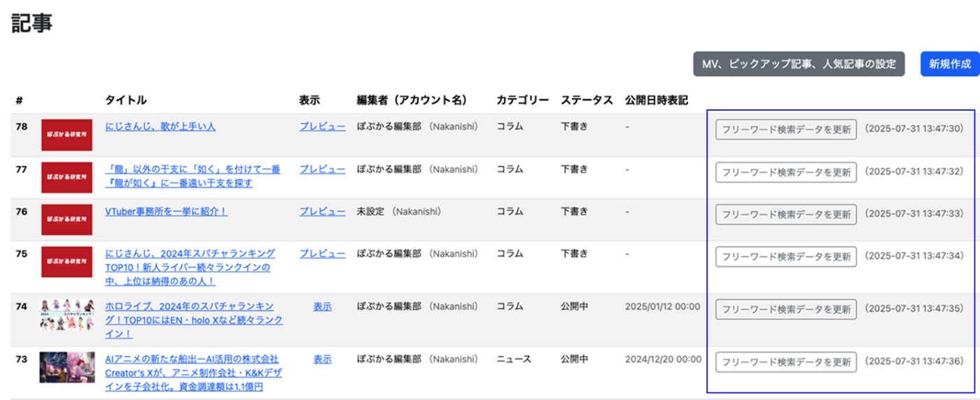Update free-word search data for article 75
980x400 pixels.
[786, 256]
